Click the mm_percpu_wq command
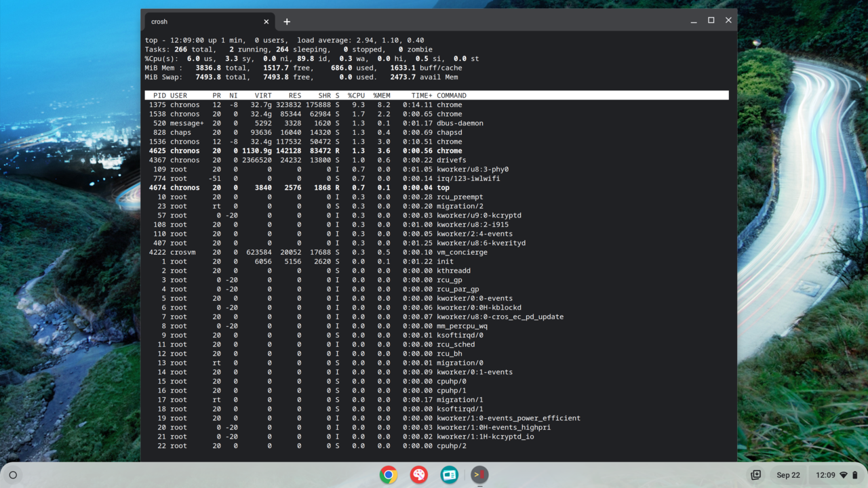Screen dimensions: 868x488 462,326
